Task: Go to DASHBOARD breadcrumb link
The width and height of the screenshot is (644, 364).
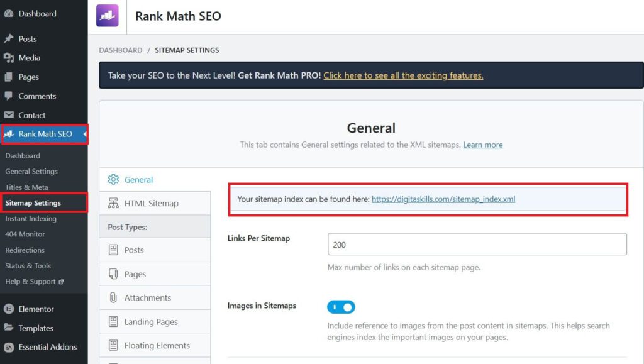Action: (x=120, y=50)
